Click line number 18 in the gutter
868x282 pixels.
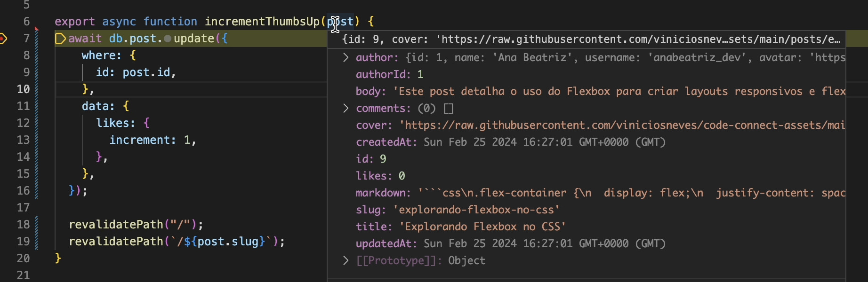pyautogui.click(x=24, y=225)
